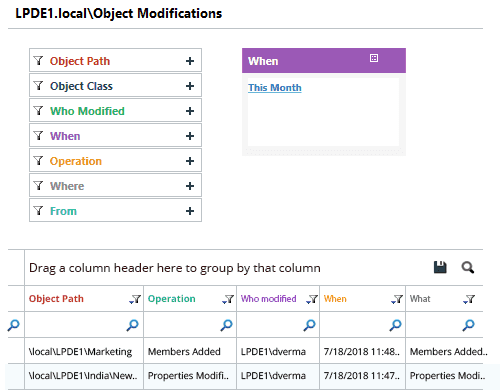Add a Where filter using plus
Image resolution: width=500 pixels, height=390 pixels.
(x=190, y=186)
